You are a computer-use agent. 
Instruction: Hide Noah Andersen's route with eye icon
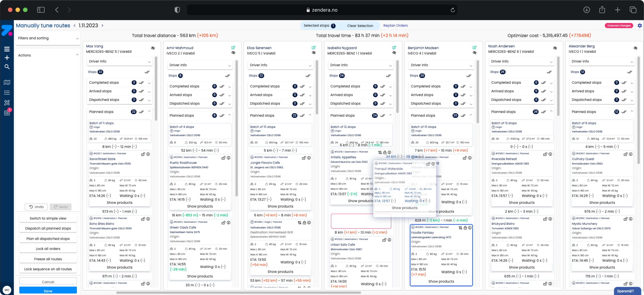pos(555,48)
